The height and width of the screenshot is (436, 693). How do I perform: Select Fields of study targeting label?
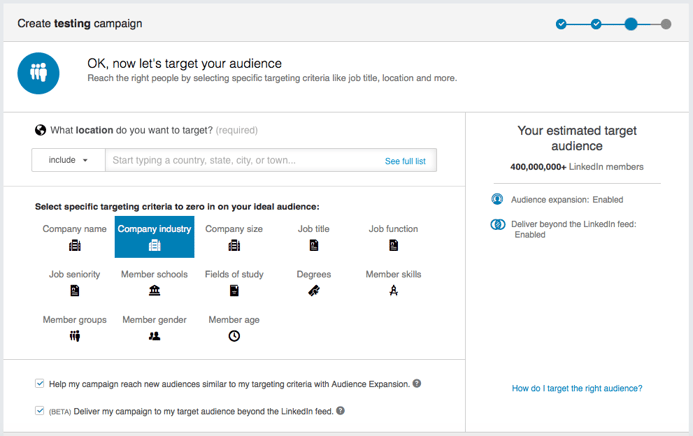[x=234, y=274]
